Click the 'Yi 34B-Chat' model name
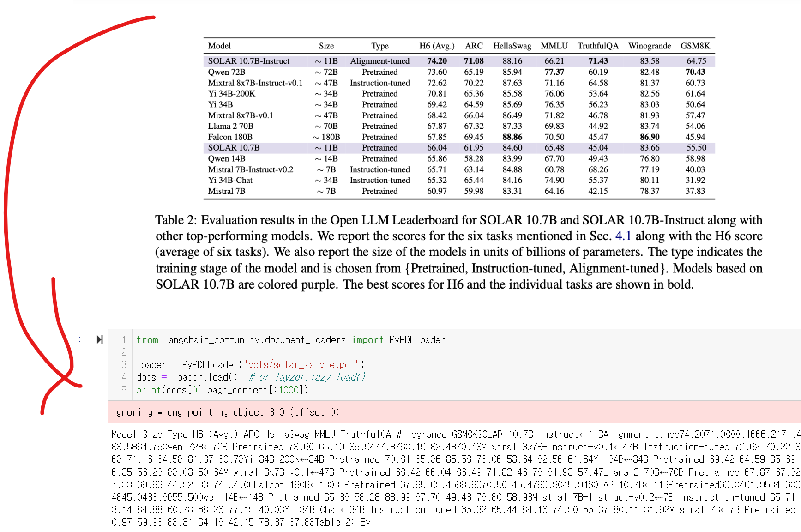The image size is (801, 532). tap(230, 180)
